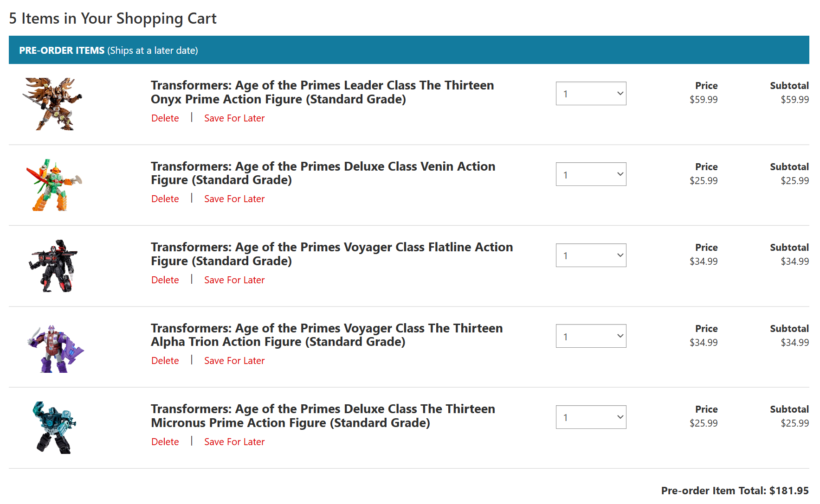Save Flatline figure for later

click(x=234, y=280)
